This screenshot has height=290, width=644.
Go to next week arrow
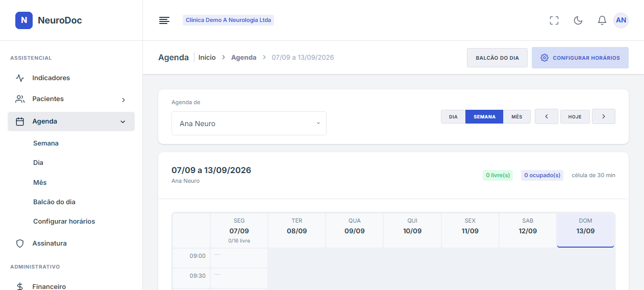click(x=604, y=116)
